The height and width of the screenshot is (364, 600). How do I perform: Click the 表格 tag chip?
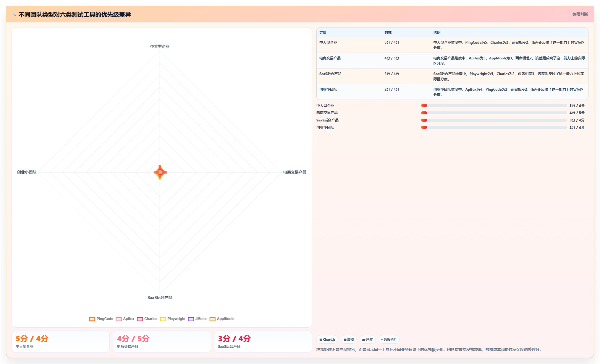(x=349, y=339)
